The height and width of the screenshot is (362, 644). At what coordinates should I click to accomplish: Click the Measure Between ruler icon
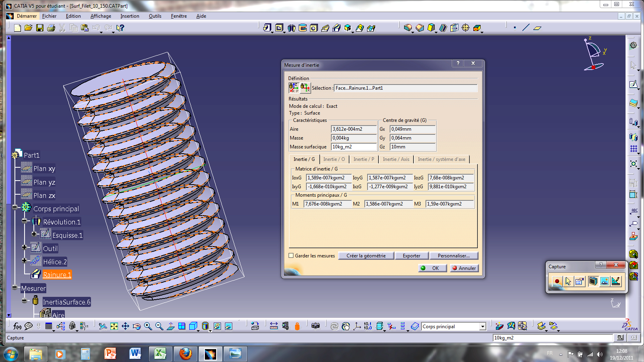pyautogui.click(x=274, y=326)
